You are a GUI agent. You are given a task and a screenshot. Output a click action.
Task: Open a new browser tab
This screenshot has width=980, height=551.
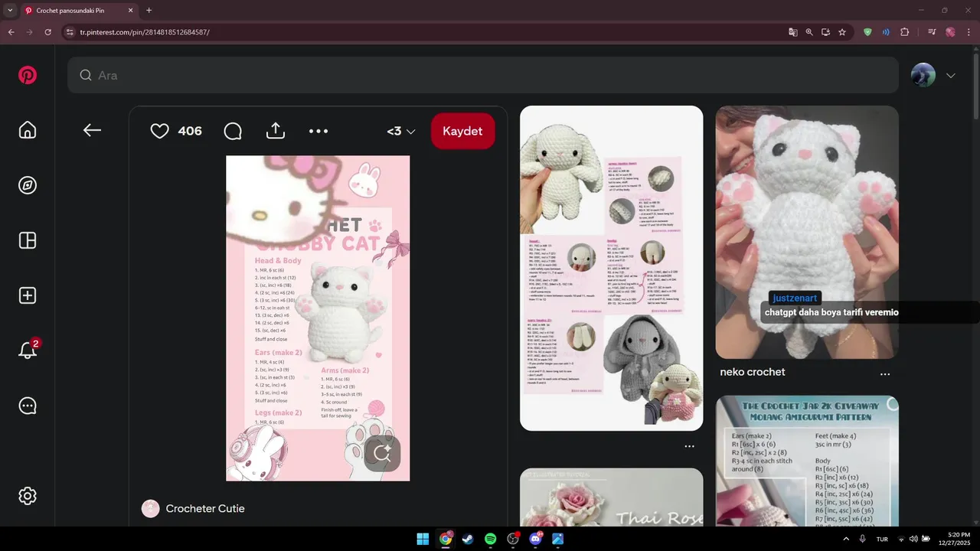pyautogui.click(x=149, y=11)
